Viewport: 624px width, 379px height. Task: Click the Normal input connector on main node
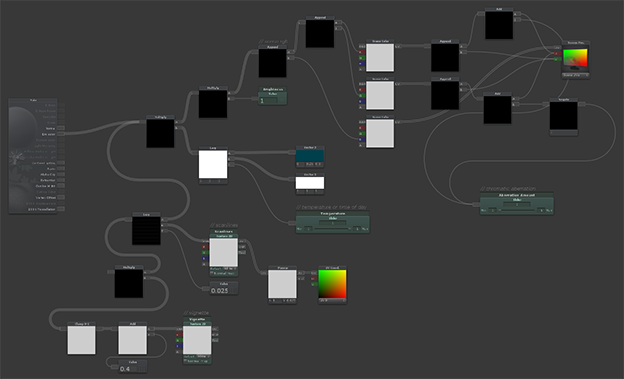61,128
